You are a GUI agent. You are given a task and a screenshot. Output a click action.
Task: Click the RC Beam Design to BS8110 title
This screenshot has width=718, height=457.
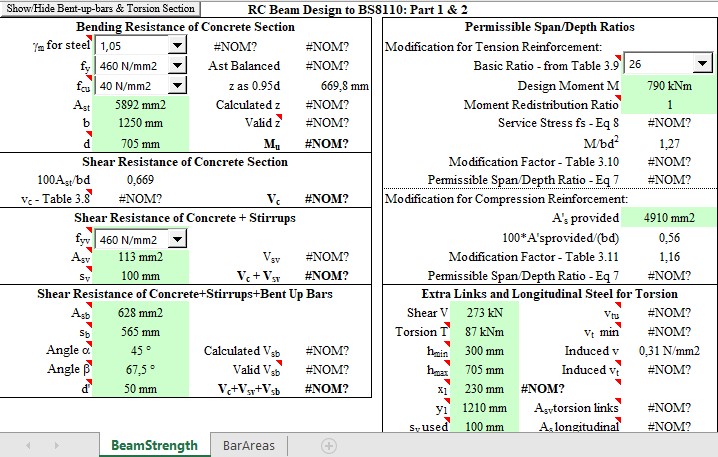358,10
